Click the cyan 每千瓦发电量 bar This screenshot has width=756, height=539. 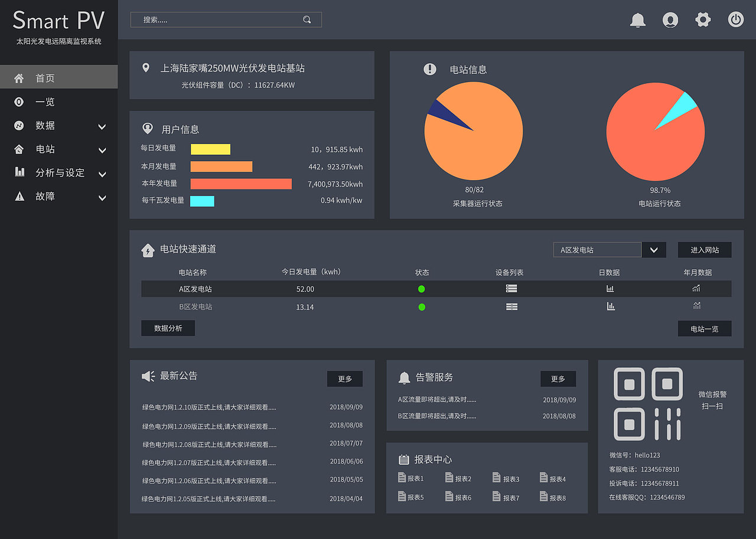pos(202,201)
